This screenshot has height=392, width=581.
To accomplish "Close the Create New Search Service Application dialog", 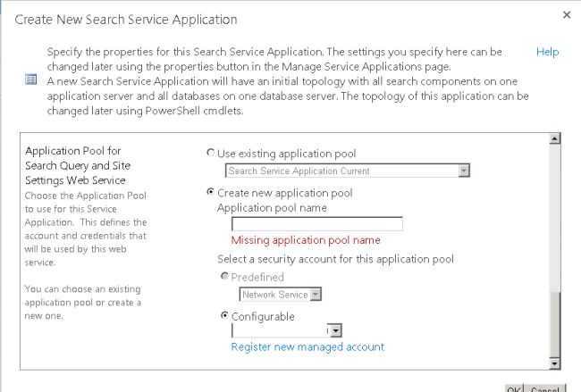I will point(566,15).
